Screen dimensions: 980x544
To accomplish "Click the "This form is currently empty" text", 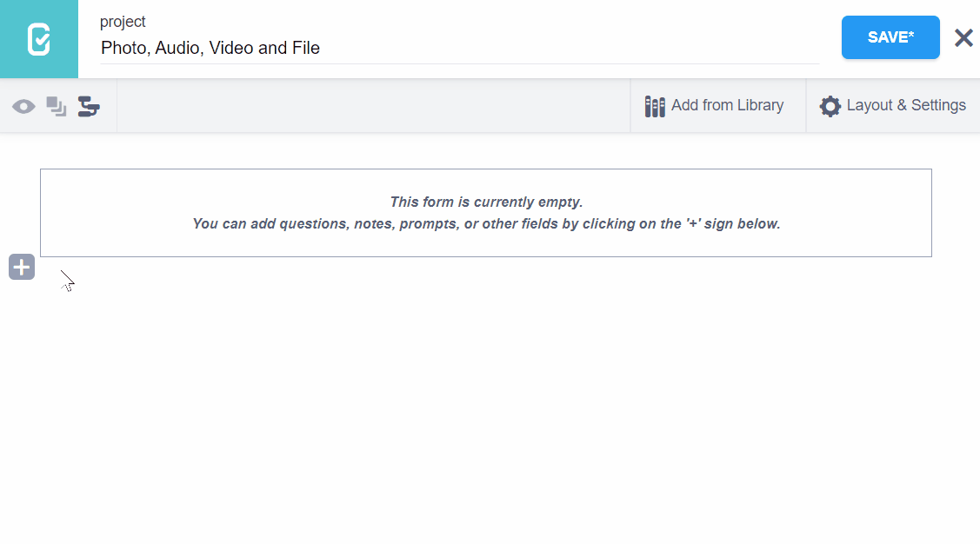I will point(486,202).
